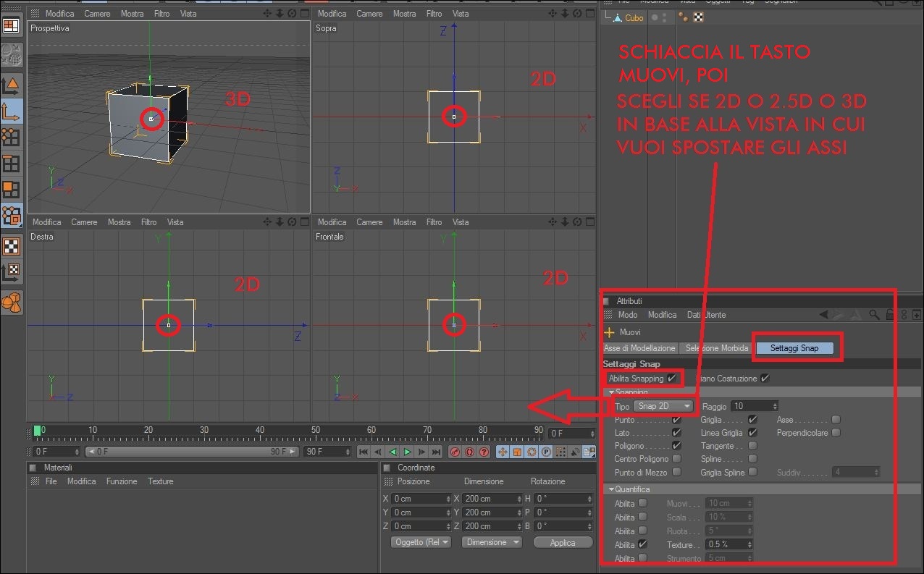Select the Polygons mode icon
The image size is (924, 574).
tap(11, 190)
